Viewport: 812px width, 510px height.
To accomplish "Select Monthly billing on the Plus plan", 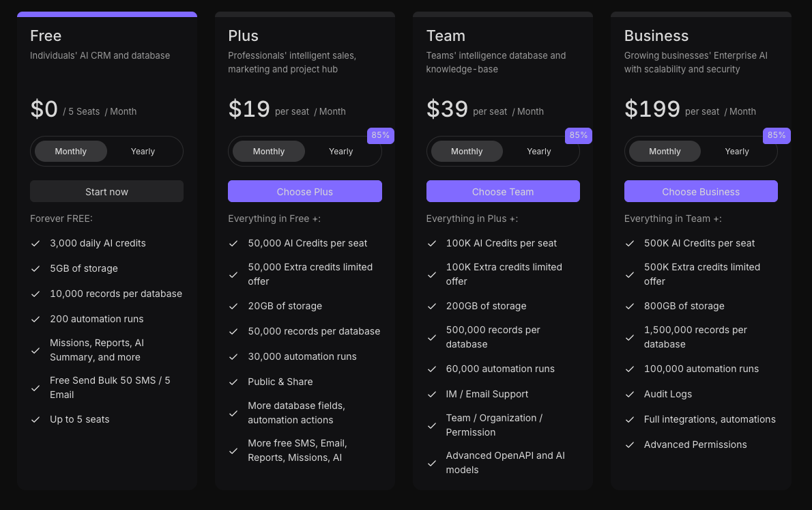I will pyautogui.click(x=269, y=152).
